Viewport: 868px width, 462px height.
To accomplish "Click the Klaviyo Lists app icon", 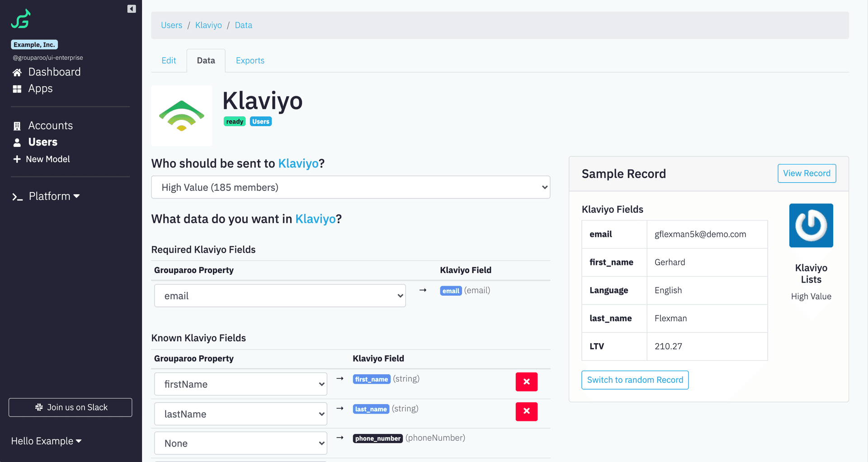I will (811, 225).
